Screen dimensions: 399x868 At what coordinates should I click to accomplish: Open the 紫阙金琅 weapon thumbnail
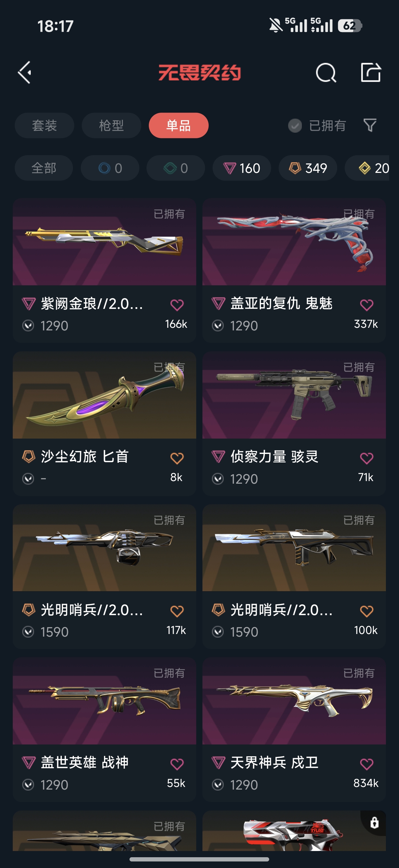(x=104, y=242)
